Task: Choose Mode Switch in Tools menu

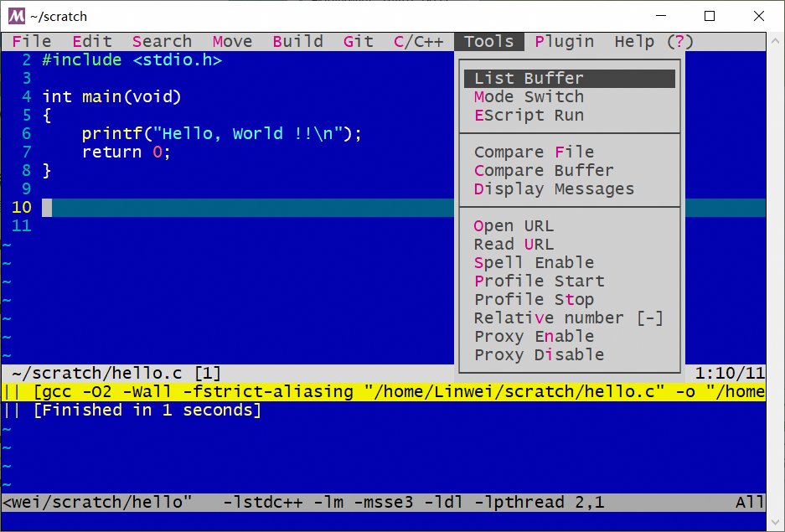Action: tap(529, 96)
